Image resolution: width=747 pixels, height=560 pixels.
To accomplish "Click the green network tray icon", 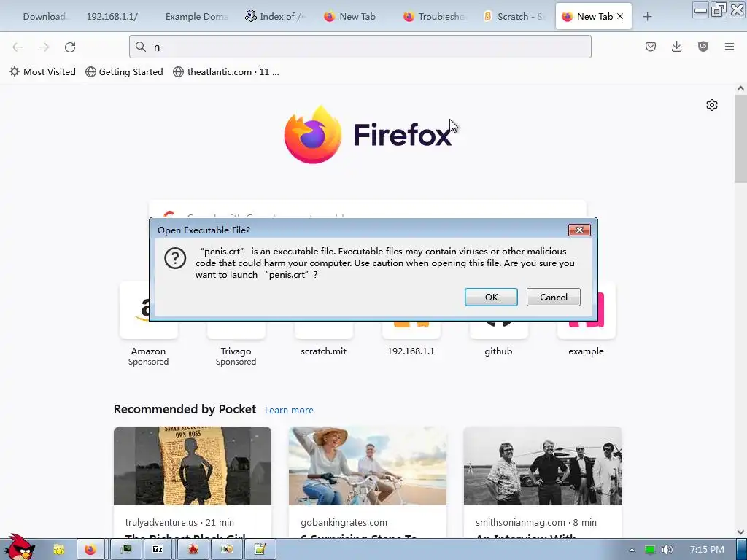I will pyautogui.click(x=650, y=550).
